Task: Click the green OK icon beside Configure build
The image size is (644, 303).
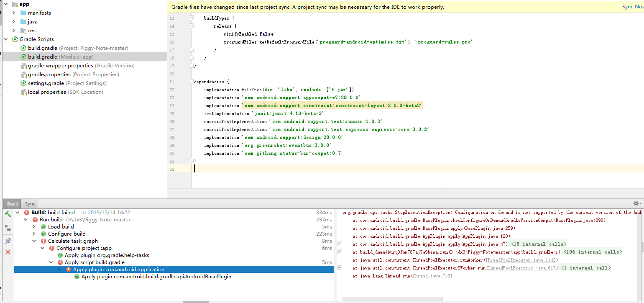Action: pos(43,234)
